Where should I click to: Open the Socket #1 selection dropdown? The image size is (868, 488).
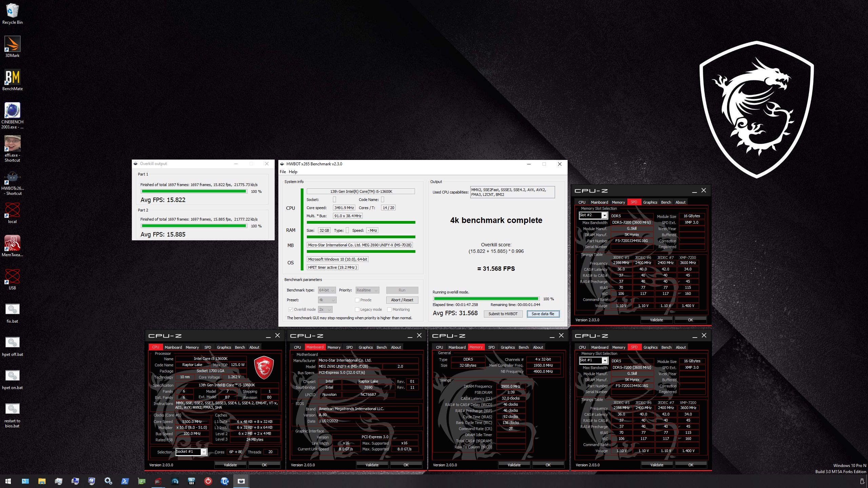point(191,452)
